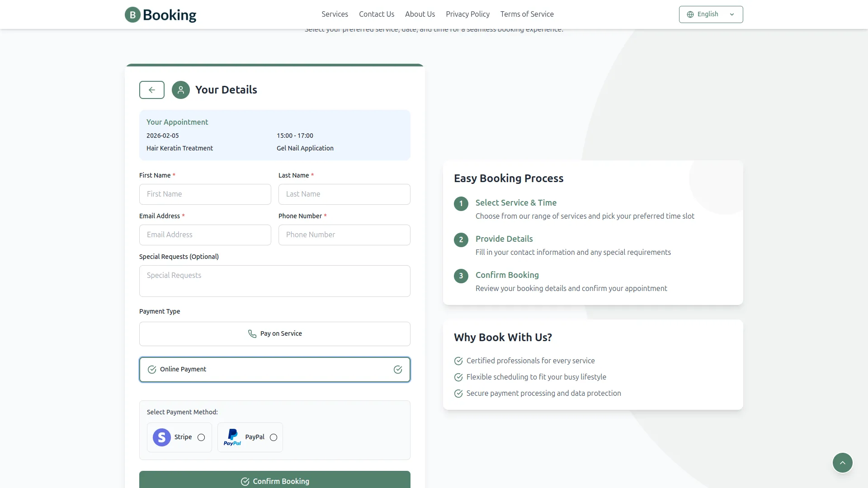Open the English language dropdown

tap(711, 14)
